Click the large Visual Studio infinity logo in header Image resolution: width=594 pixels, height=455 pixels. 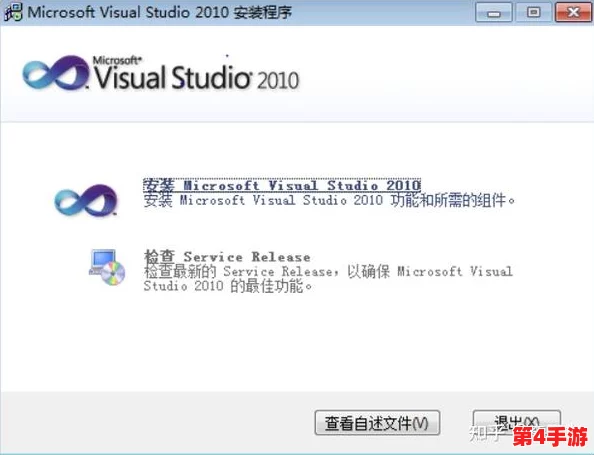(56, 73)
